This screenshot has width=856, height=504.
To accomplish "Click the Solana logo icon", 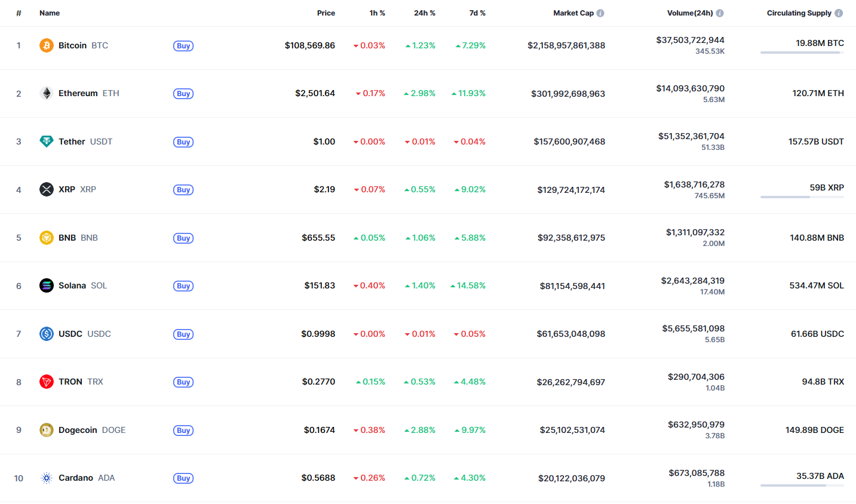I will [x=47, y=285].
